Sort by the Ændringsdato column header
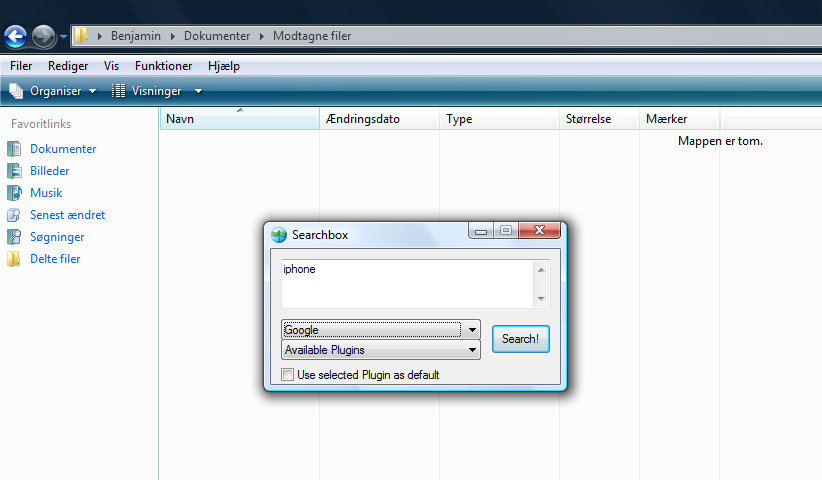The image size is (822, 480). point(380,119)
